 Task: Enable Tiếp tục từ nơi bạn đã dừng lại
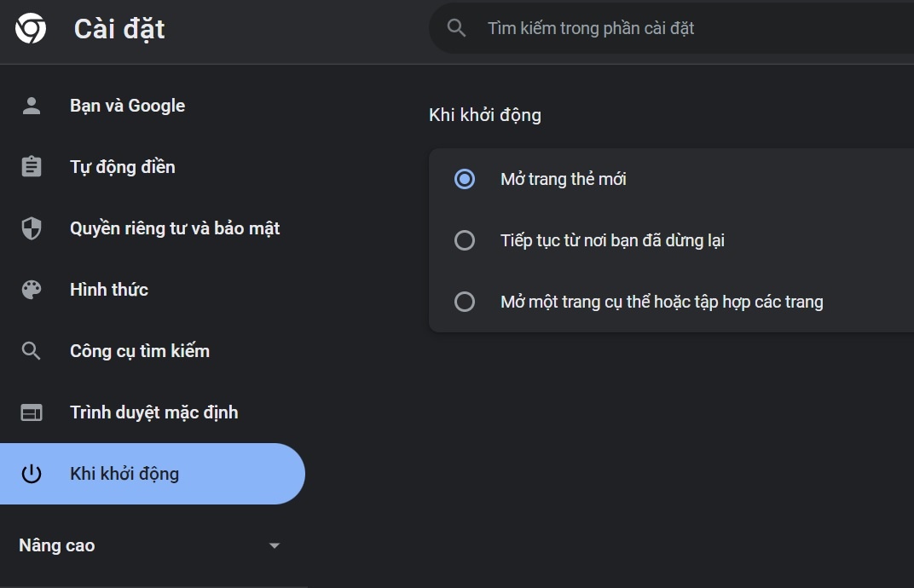(x=465, y=240)
